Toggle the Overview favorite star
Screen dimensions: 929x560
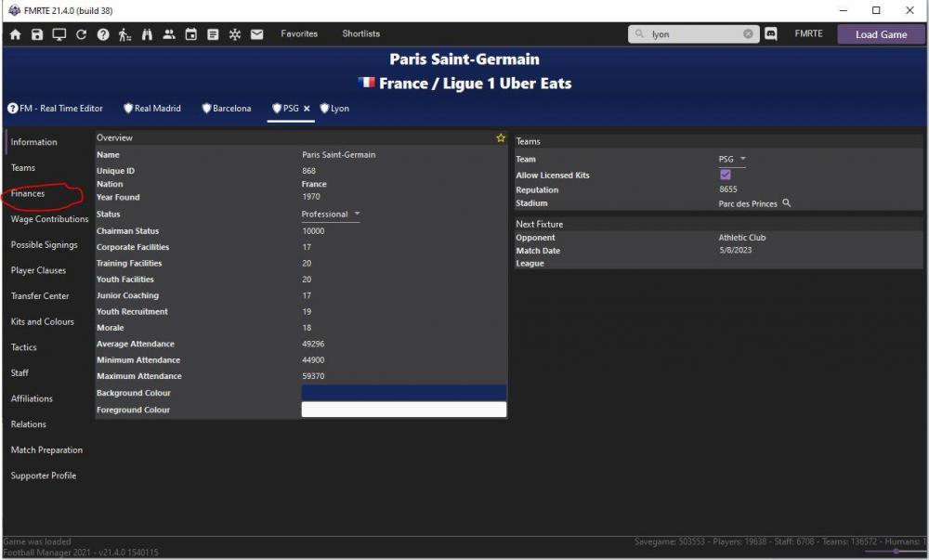[501, 138]
